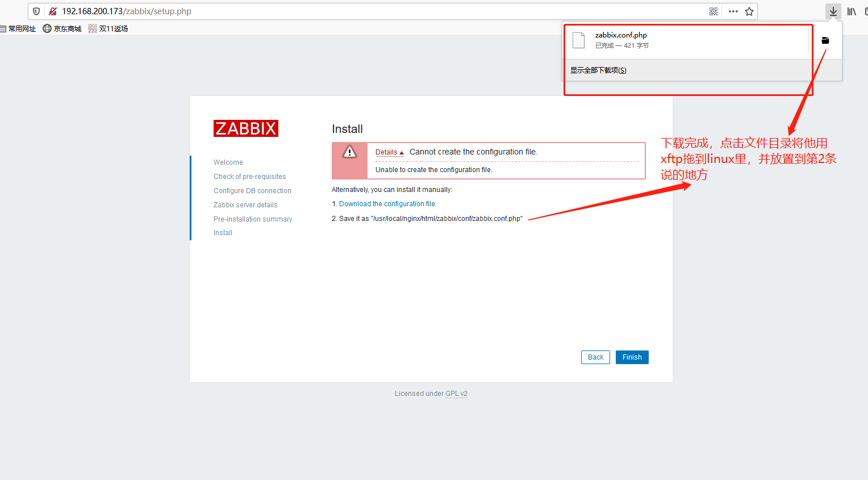Open containing folder for zabbix.conf.php
868x480 pixels.
pos(825,40)
